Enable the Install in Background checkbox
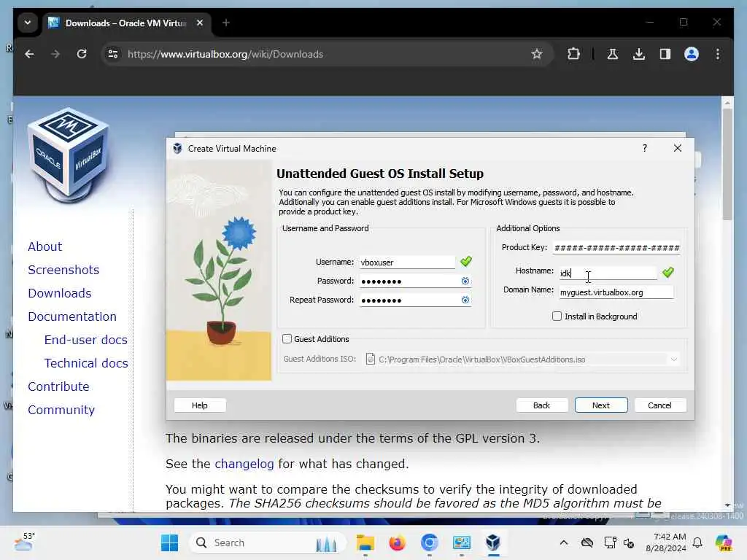The image size is (747, 560). click(557, 316)
